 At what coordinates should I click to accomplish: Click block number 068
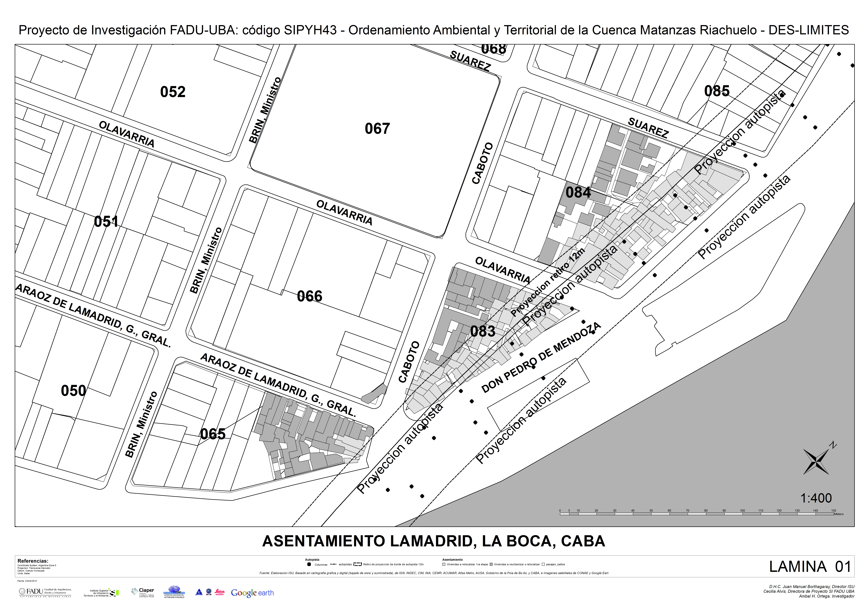click(x=494, y=49)
